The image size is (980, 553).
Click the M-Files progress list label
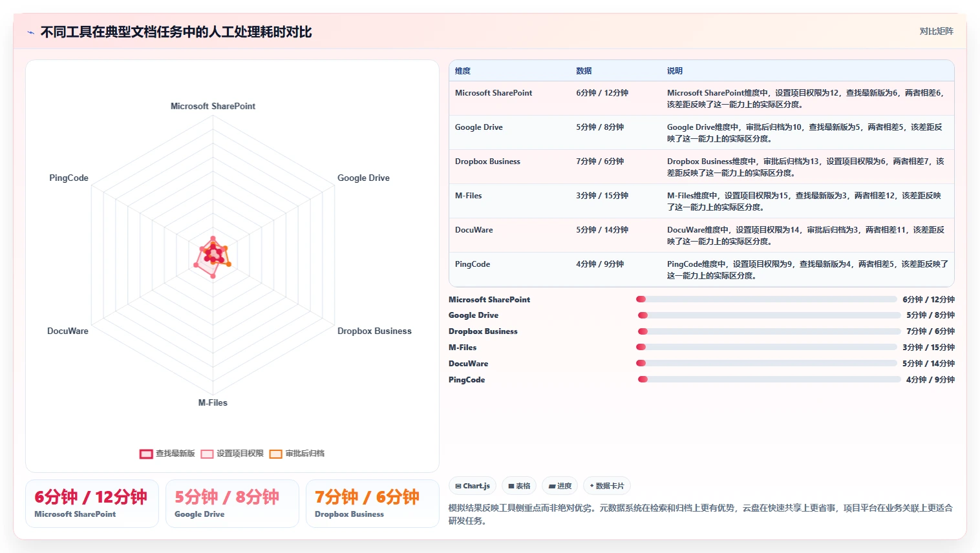462,348
